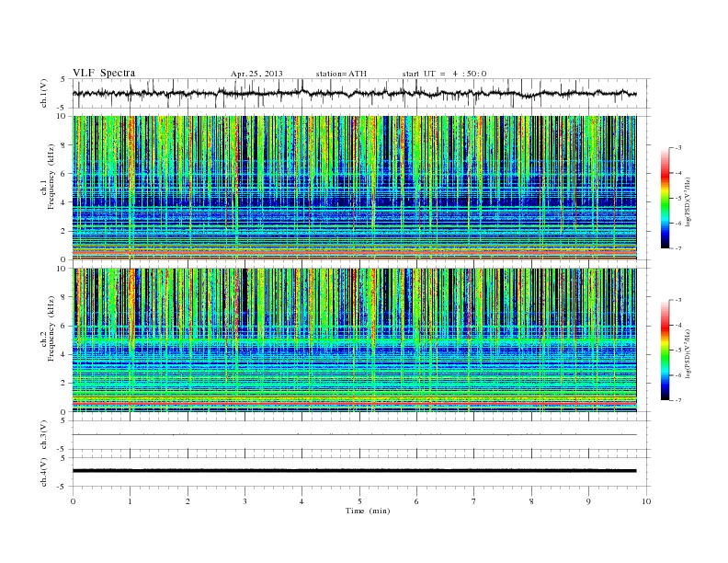
Task: Click the "Time (min)" axis label
Action: (x=368, y=511)
